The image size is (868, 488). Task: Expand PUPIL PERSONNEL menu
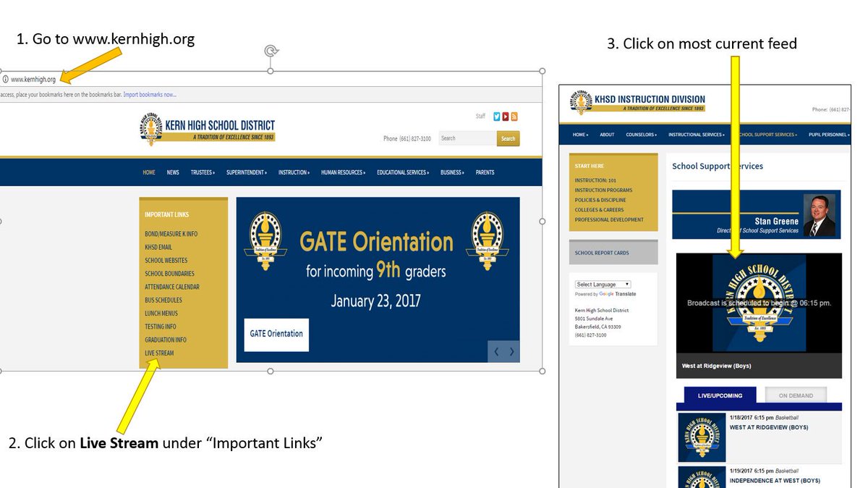(829, 135)
